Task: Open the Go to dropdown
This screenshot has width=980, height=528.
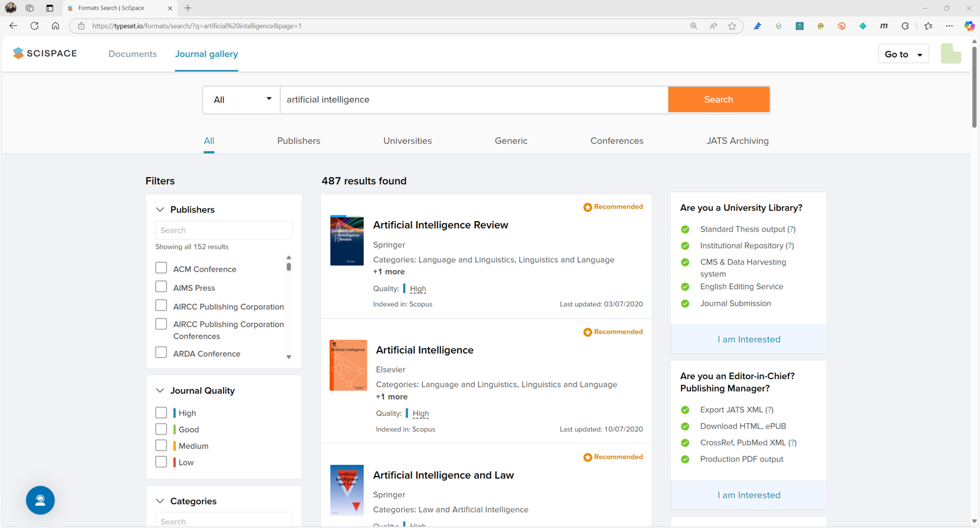Action: 903,54
